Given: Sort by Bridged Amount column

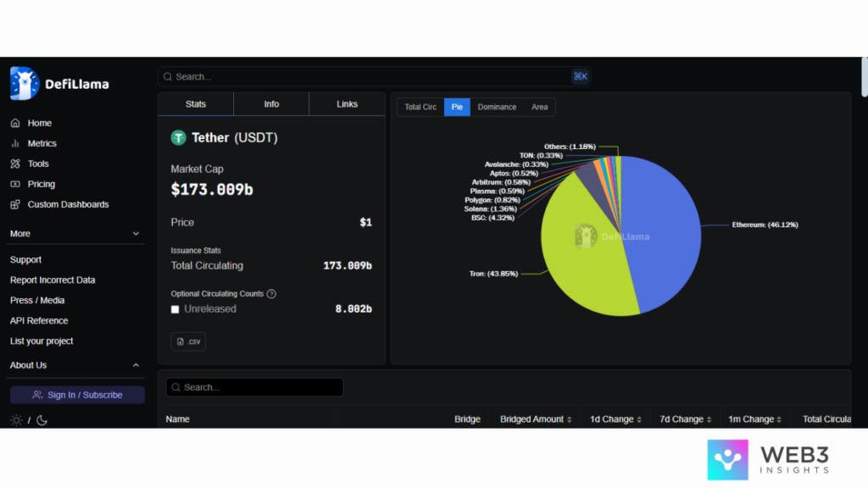Looking at the screenshot, I should [x=536, y=419].
